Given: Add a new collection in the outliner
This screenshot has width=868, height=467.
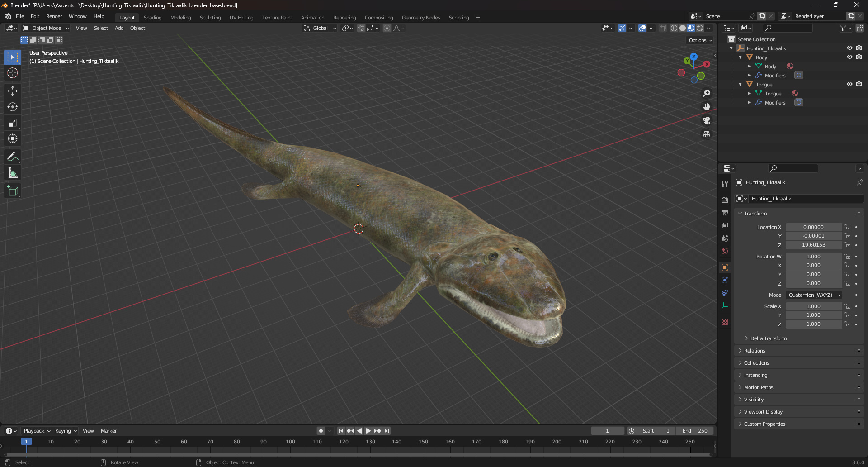Looking at the screenshot, I should pos(860,28).
